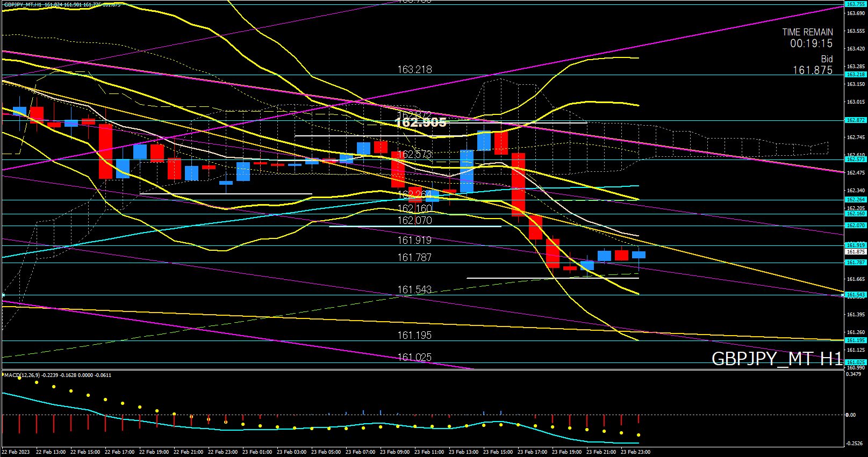Select the 161.195 cyan price tag on axis
This screenshot has height=457, width=868.
tap(856, 340)
